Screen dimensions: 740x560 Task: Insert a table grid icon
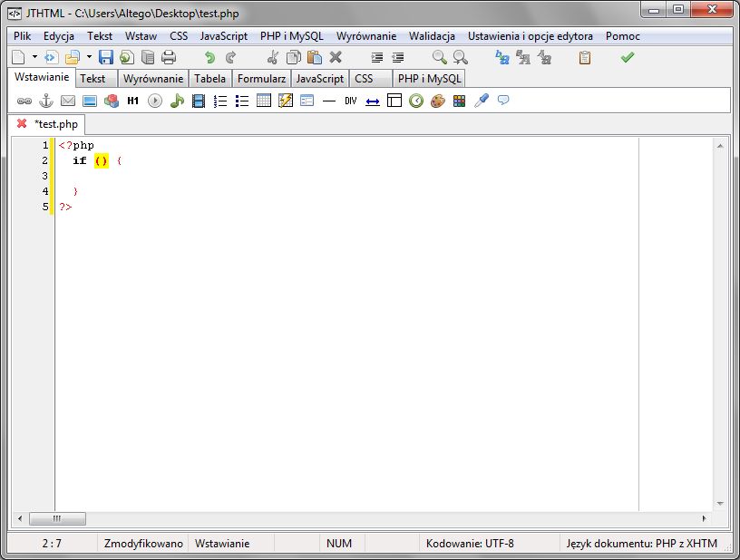click(264, 101)
